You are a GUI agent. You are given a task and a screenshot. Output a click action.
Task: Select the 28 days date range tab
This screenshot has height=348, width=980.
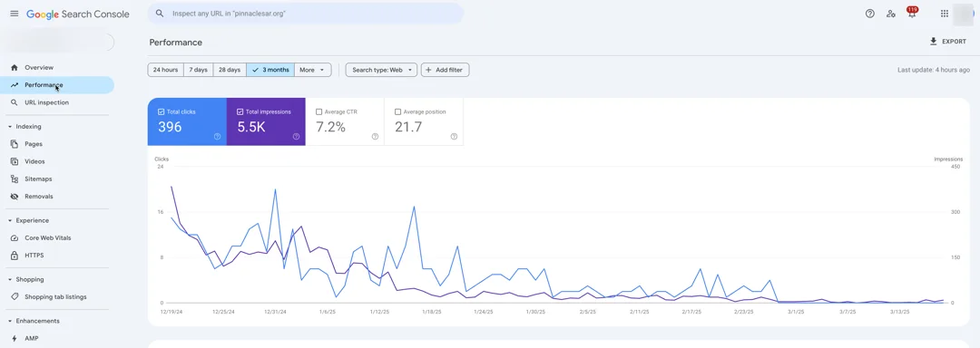pyautogui.click(x=230, y=70)
